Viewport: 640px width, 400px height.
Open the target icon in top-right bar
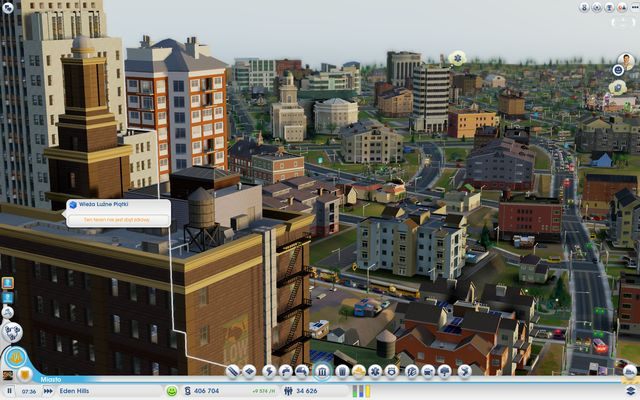[597, 7]
